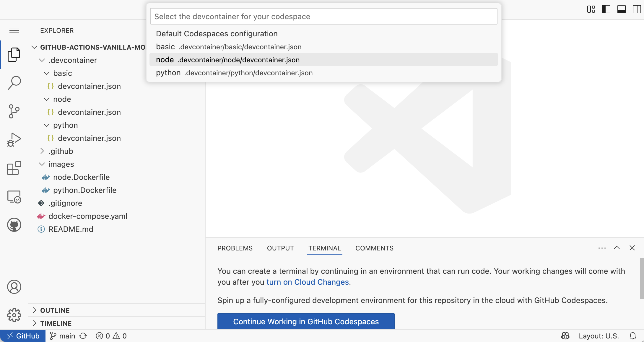Viewport: 644px width, 342px height.
Task: Click the turn on Cloud Changes link
Action: [307, 282]
